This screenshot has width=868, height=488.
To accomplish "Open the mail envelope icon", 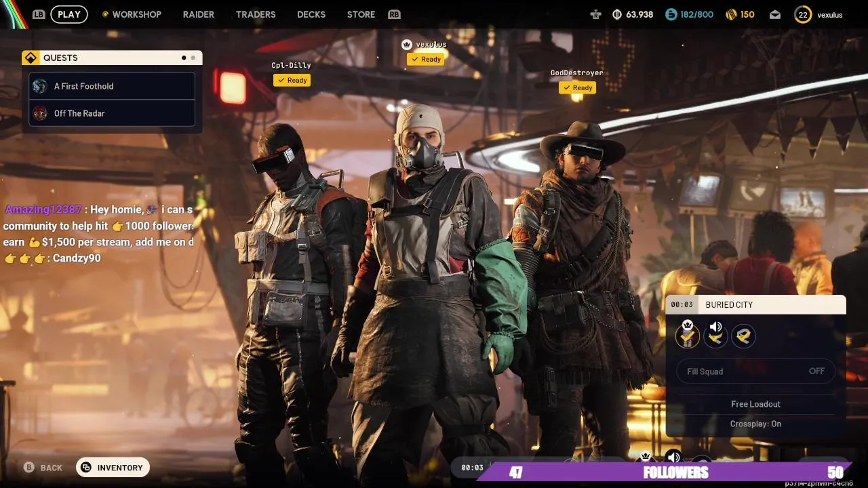I will coord(775,14).
